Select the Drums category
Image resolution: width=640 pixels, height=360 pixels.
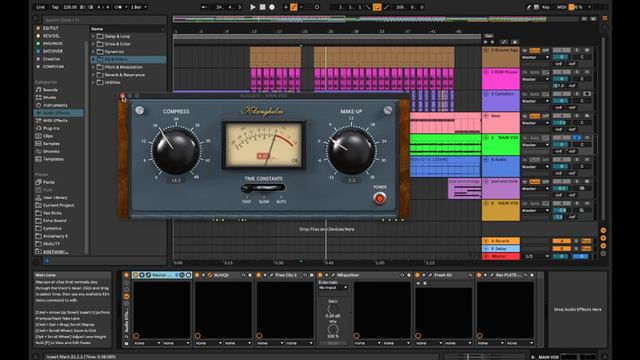pyautogui.click(x=49, y=98)
